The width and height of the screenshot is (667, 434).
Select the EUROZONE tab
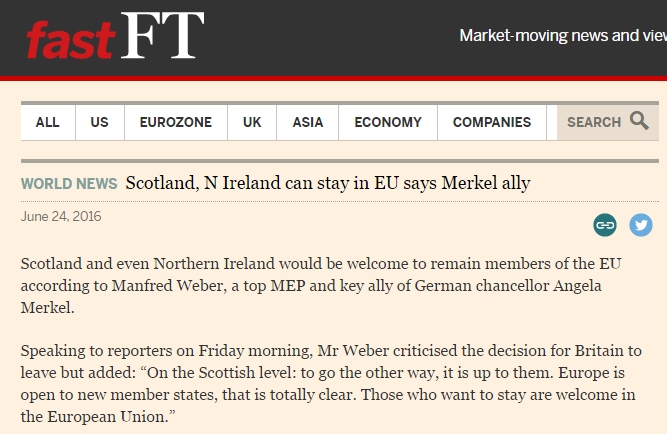tap(176, 123)
